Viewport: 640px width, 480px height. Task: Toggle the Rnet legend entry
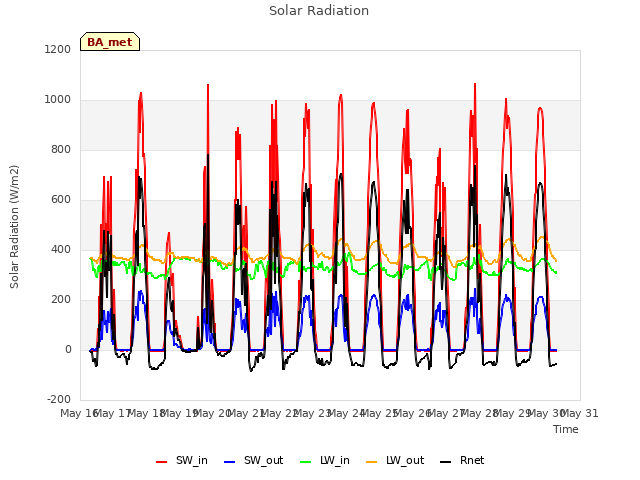(462, 460)
